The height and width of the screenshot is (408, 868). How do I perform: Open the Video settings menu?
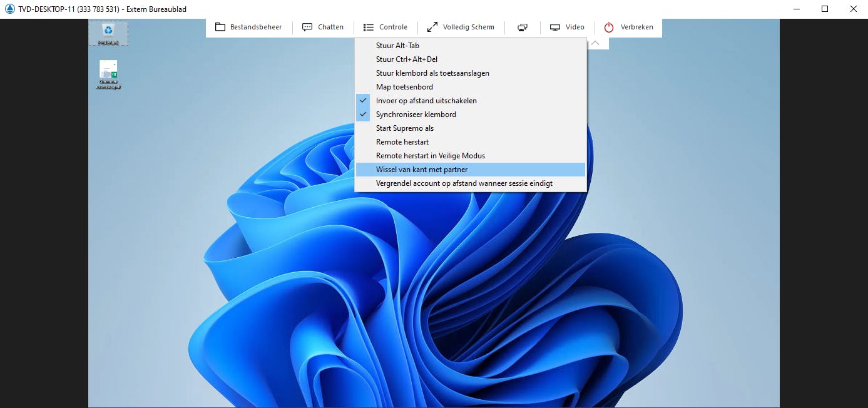tap(567, 27)
